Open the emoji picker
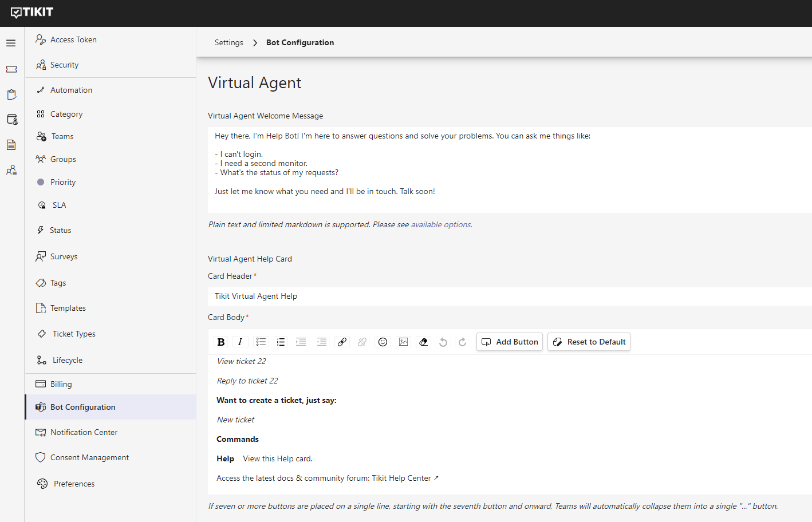This screenshot has height=522, width=812. click(383, 342)
